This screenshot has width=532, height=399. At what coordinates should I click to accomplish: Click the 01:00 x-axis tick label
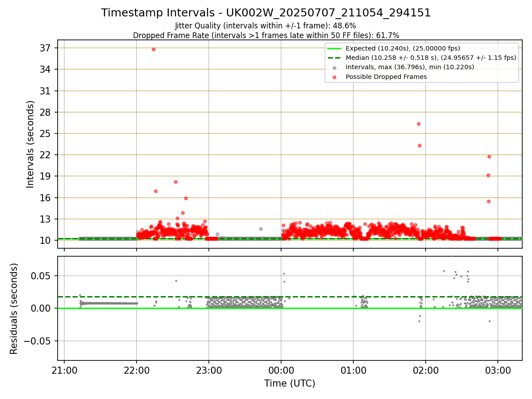pos(353,370)
